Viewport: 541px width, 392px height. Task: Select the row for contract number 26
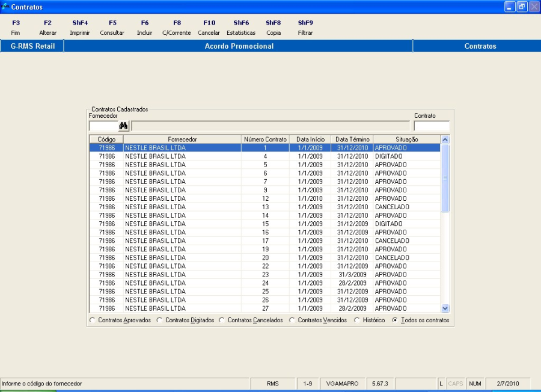pyautogui.click(x=265, y=300)
